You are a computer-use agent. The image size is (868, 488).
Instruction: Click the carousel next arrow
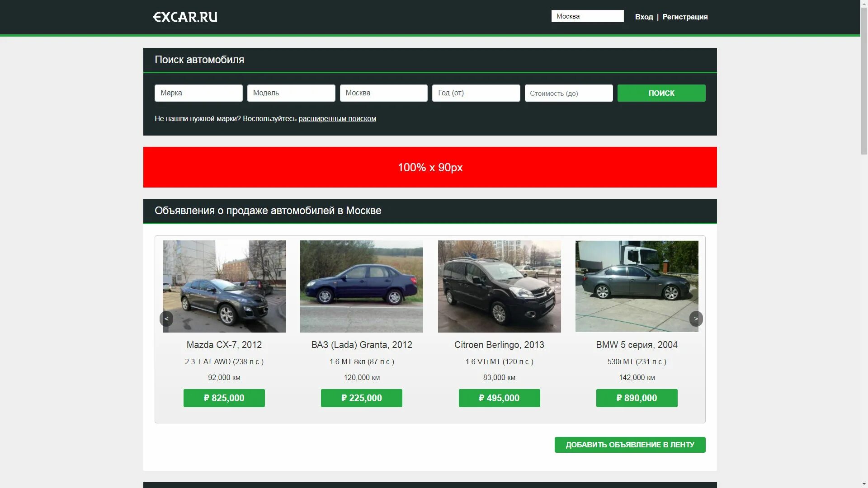696,319
